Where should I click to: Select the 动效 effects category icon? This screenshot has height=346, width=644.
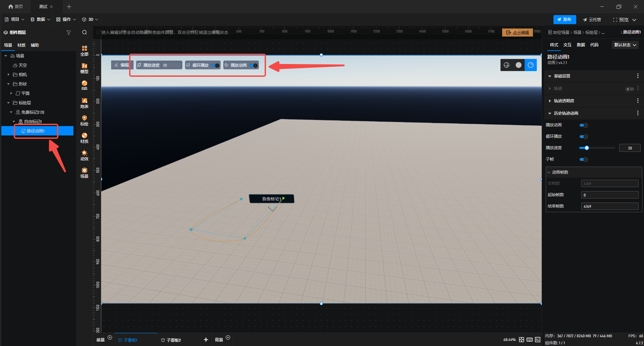(84, 155)
